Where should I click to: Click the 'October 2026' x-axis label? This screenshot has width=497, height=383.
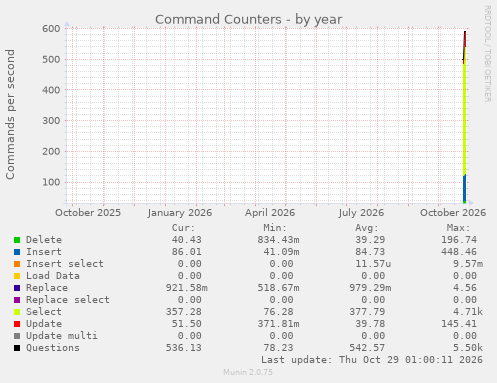(x=453, y=213)
